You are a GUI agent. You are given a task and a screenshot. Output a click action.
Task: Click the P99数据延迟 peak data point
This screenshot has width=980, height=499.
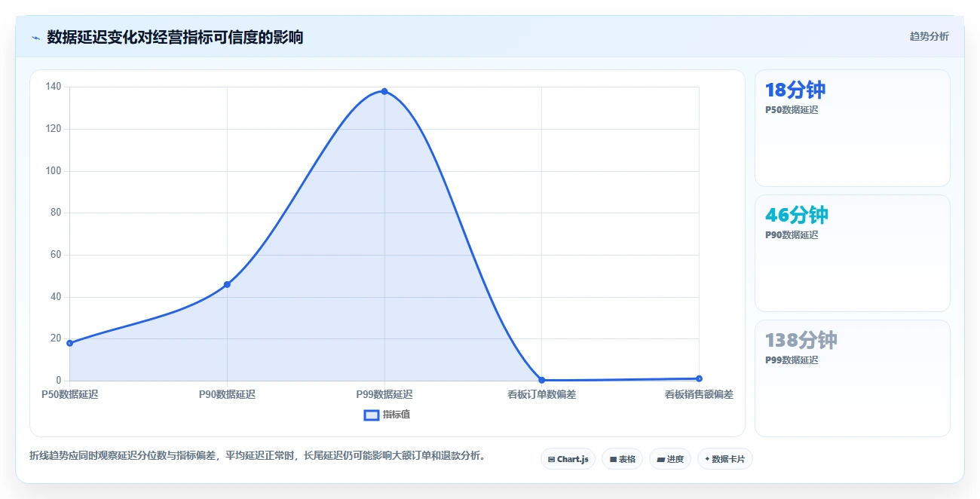point(384,91)
